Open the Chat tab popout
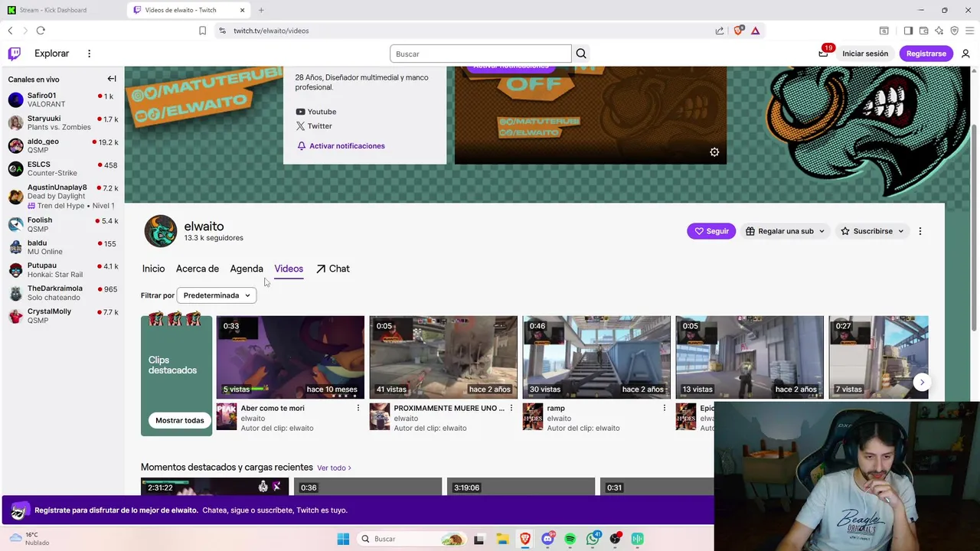The image size is (980, 551). (333, 269)
